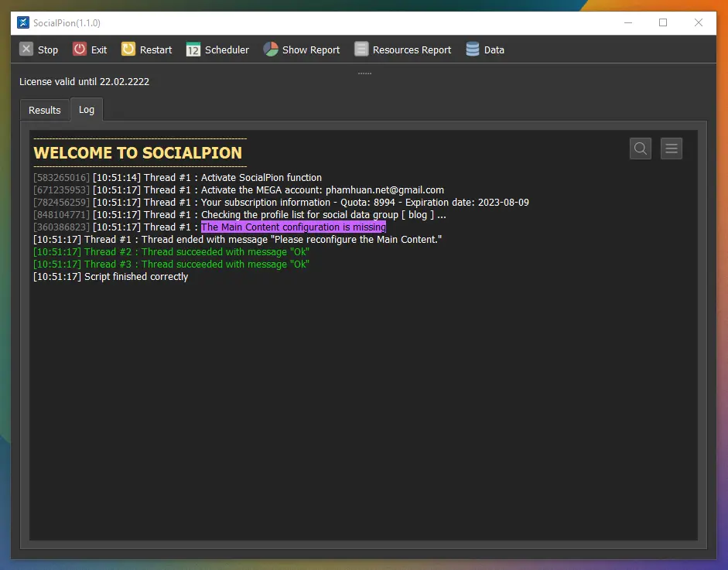Viewport: 728px width, 570px height.
Task: Click the Restart button label
Action: click(156, 49)
